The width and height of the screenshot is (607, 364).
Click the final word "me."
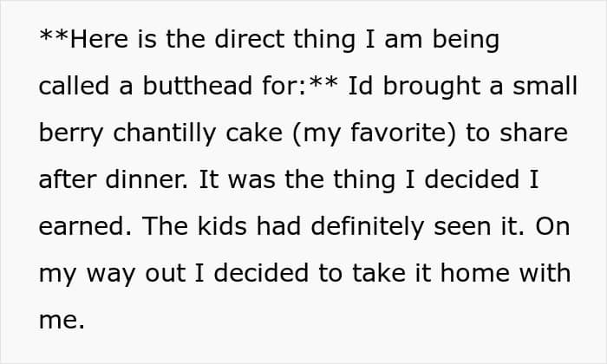click(x=62, y=321)
